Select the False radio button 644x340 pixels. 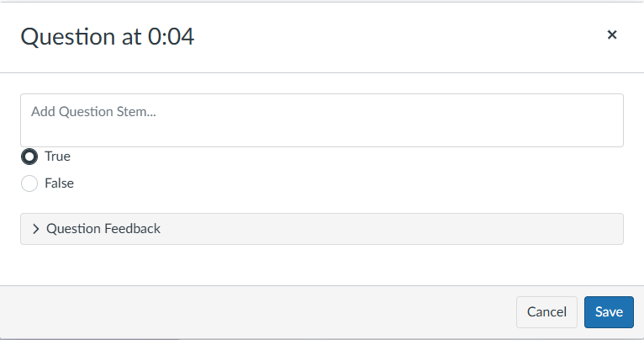(29, 183)
